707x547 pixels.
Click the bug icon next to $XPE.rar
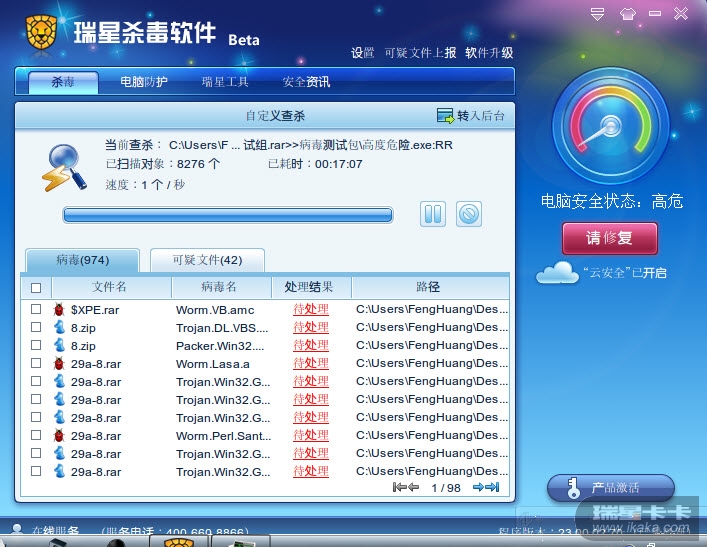[59, 309]
